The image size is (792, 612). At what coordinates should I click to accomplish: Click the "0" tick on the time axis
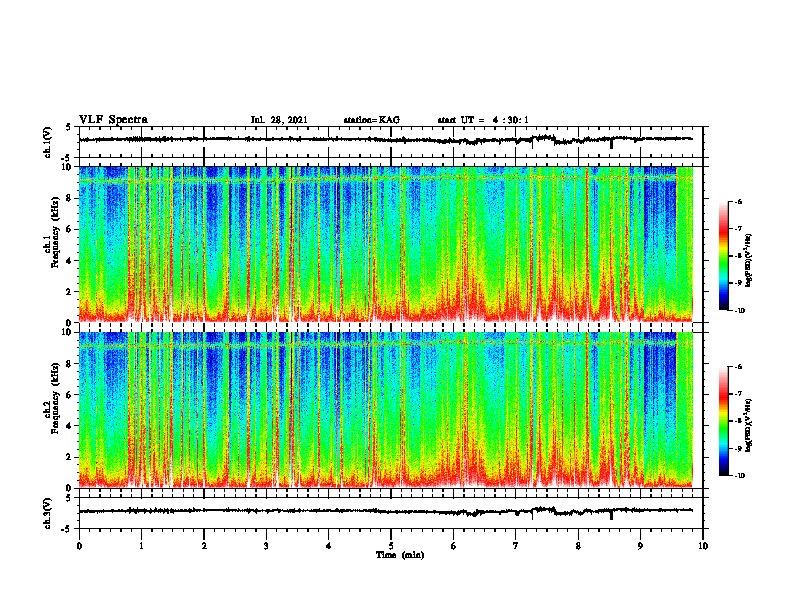click(x=79, y=546)
